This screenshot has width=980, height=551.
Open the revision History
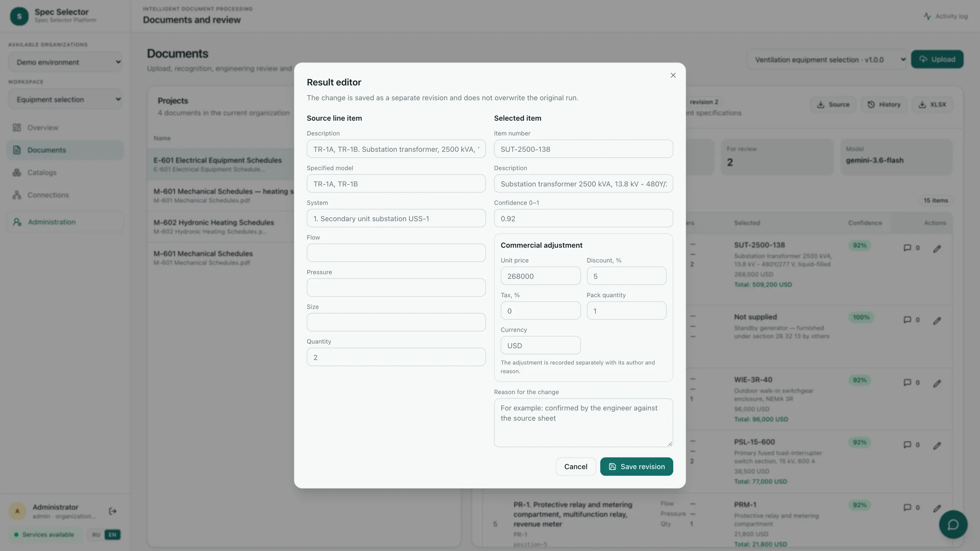884,104
